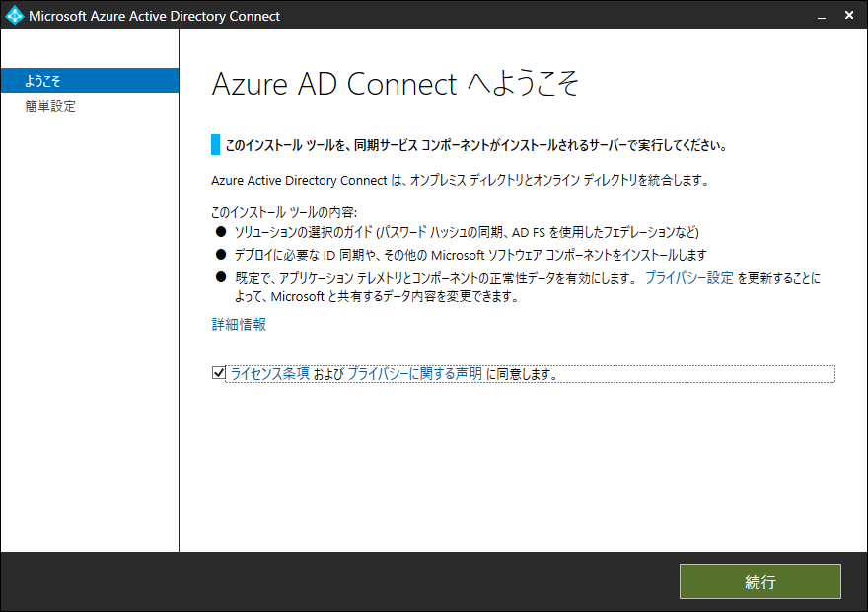Minimize the Azure AD Connect window
868x612 pixels.
coord(822,16)
